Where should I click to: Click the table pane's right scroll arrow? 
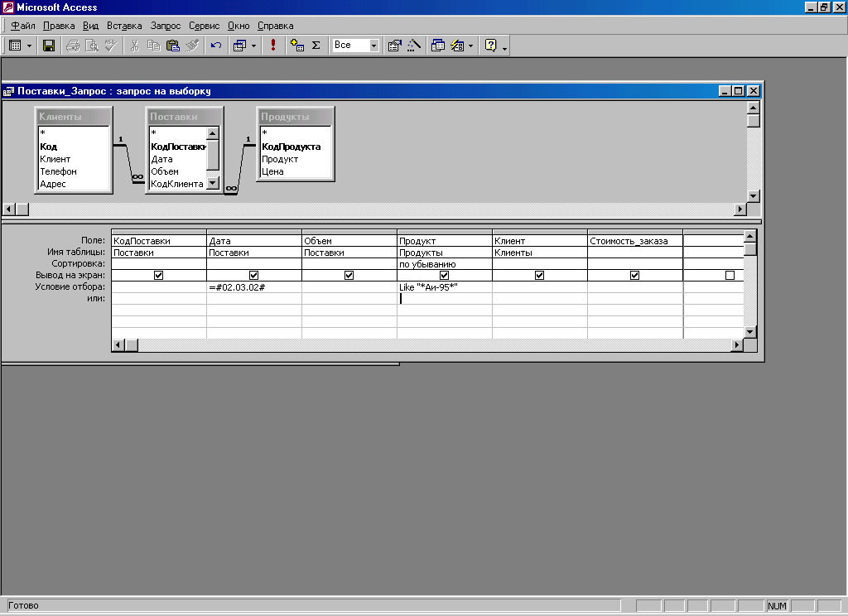pyautogui.click(x=740, y=209)
